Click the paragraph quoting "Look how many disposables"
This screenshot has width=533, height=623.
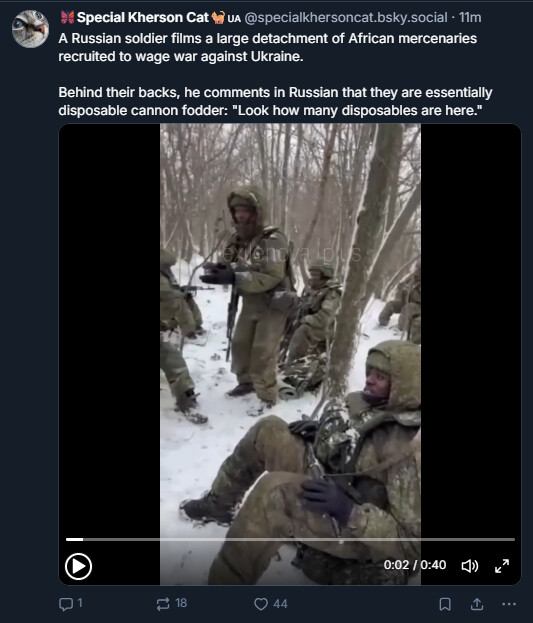pos(275,101)
